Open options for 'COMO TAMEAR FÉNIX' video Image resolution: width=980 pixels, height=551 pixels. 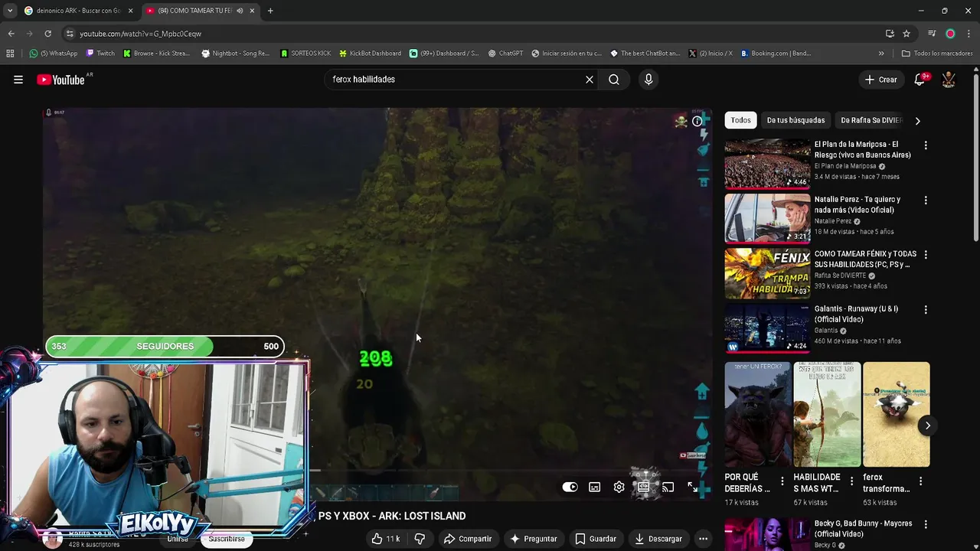926,255
